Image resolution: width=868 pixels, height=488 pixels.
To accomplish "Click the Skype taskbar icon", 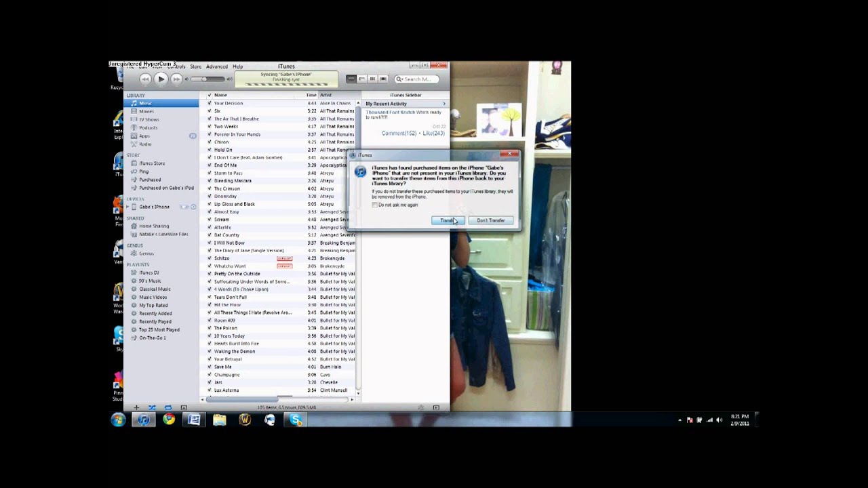I will click(296, 420).
